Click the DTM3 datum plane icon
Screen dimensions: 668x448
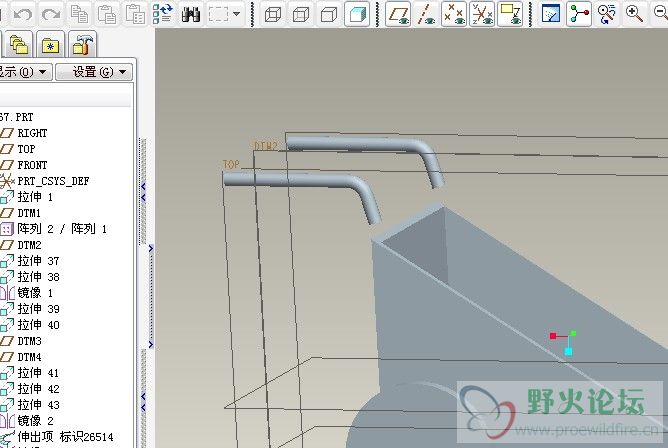tap(7, 341)
